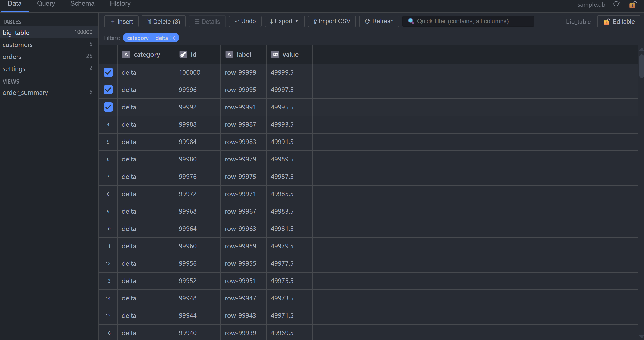Open the customers table
Image resolution: width=644 pixels, height=340 pixels.
[x=49, y=44]
